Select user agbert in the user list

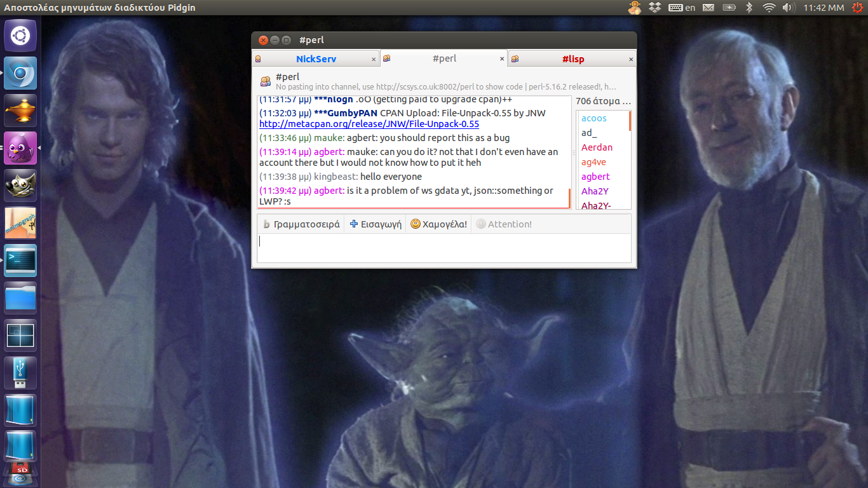click(595, 177)
